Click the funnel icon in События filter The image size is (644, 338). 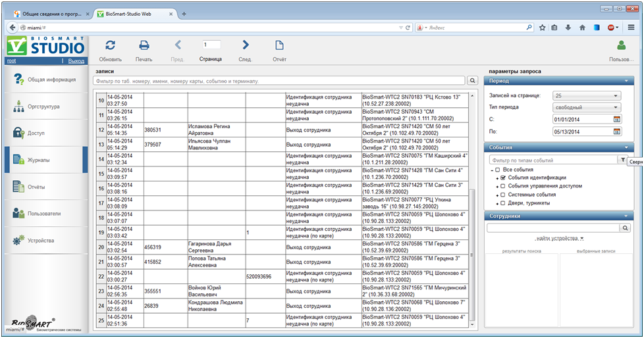623,160
